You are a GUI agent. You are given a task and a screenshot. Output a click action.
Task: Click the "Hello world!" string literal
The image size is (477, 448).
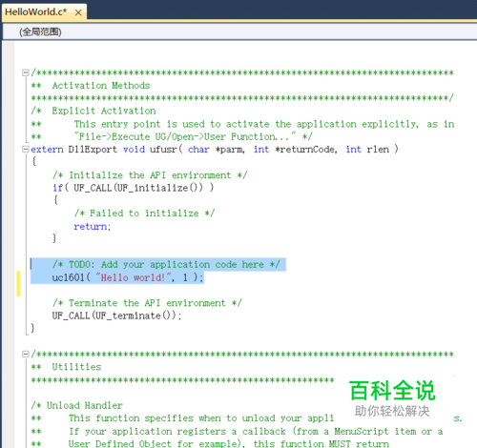click(134, 277)
